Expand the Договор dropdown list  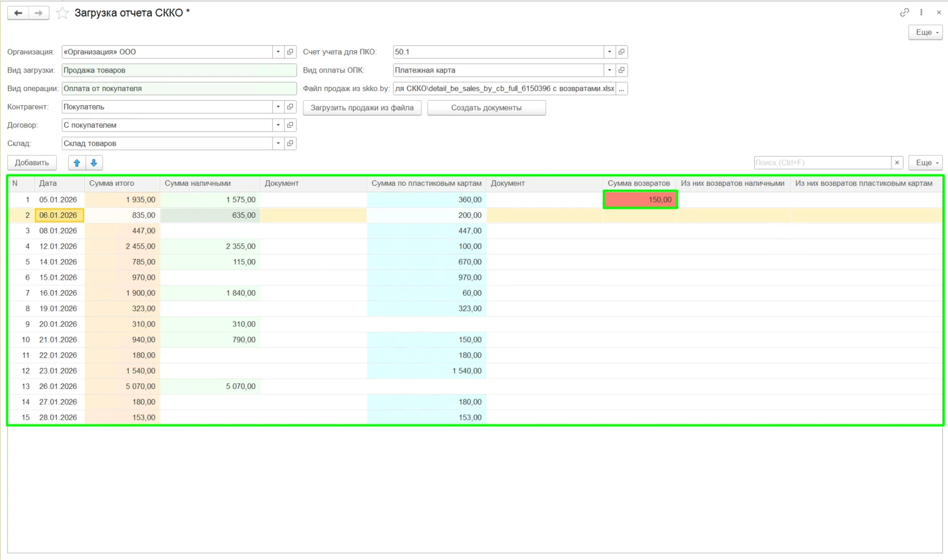coord(279,125)
